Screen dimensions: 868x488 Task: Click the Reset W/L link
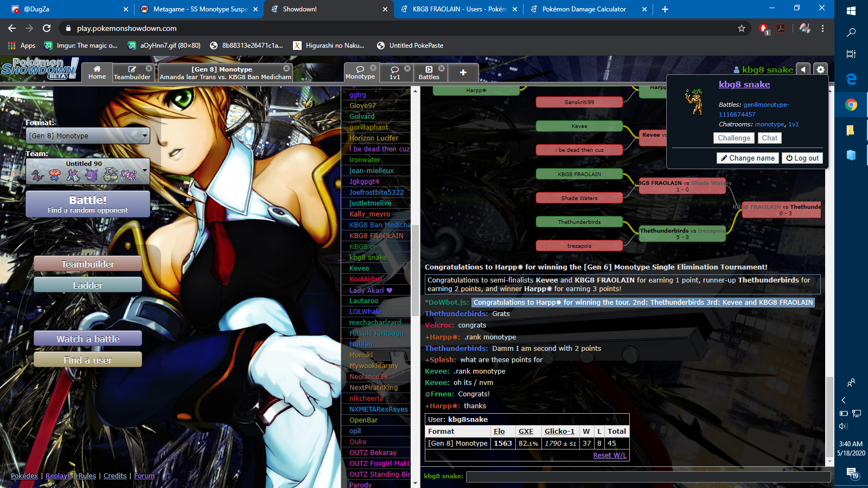click(x=609, y=455)
